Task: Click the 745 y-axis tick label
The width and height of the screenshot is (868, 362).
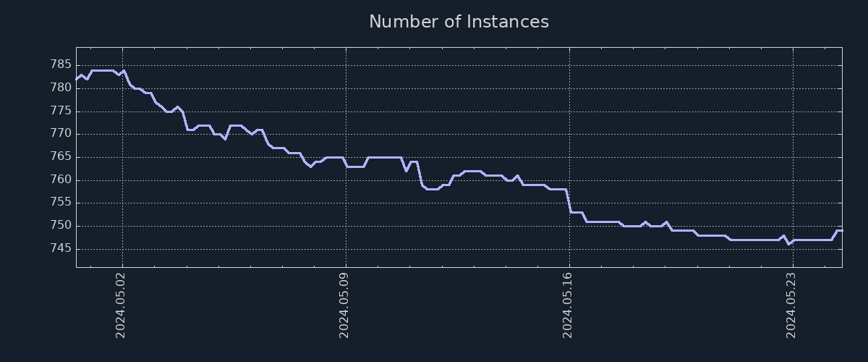Action: (61, 249)
